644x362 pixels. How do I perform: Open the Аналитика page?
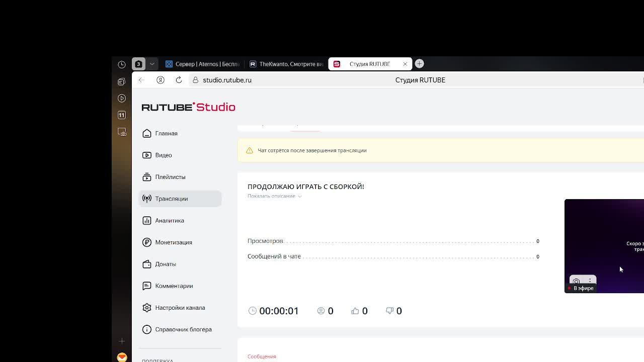(x=180, y=220)
